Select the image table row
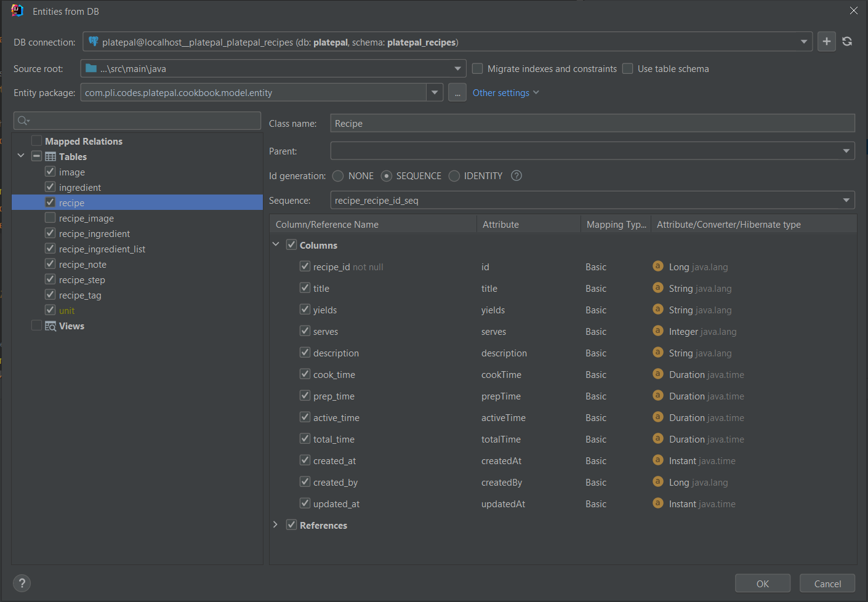 tap(137, 172)
